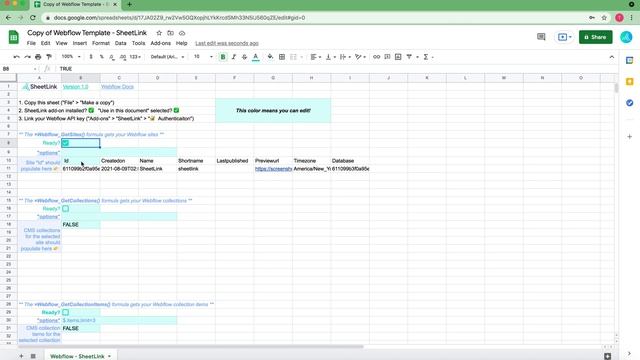The height and width of the screenshot is (360, 640).
Task: Open the font size dropdown
Action: [x=203, y=57]
